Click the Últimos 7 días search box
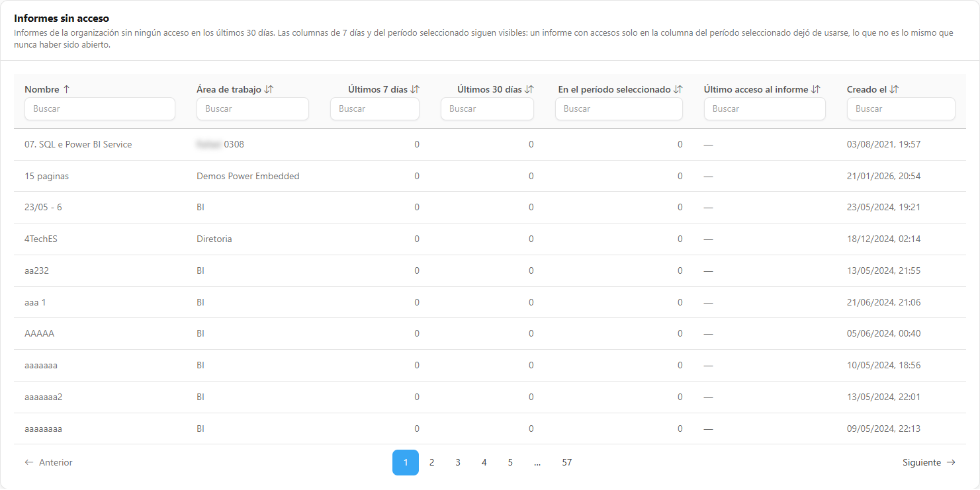 (375, 109)
